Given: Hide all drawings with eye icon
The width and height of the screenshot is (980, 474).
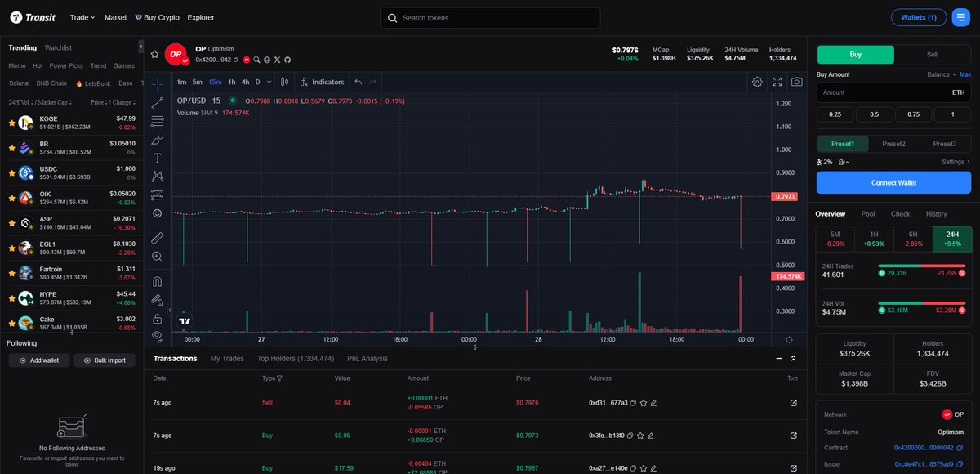Looking at the screenshot, I should [x=158, y=336].
